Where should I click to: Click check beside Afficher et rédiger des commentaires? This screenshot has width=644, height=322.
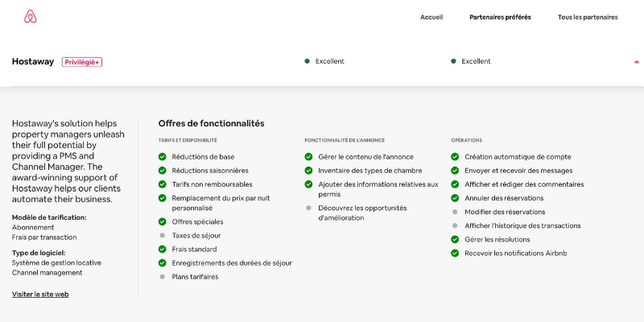[x=455, y=184]
